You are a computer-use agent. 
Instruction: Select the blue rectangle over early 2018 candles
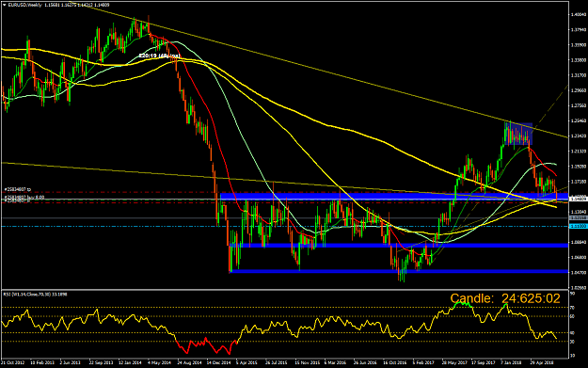(518, 134)
